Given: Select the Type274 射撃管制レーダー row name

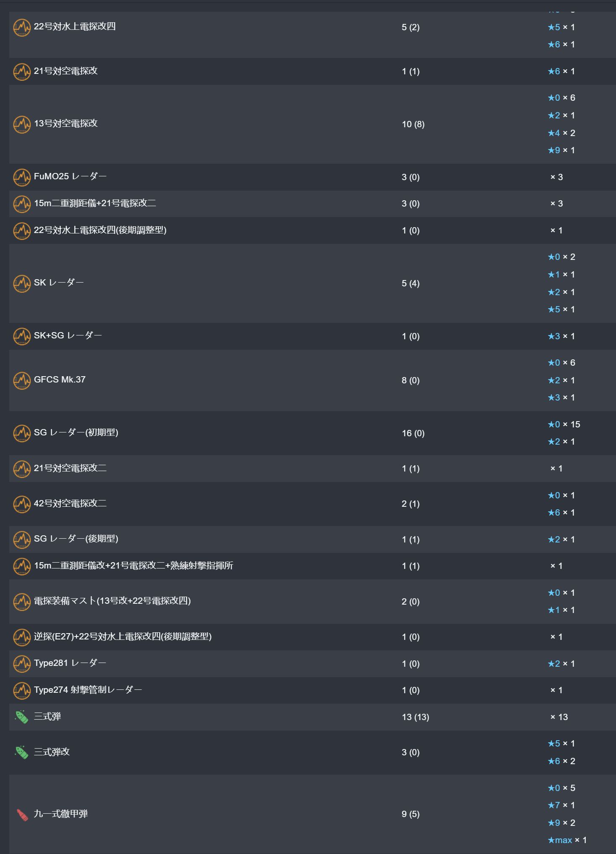Looking at the screenshot, I should click(x=88, y=689).
